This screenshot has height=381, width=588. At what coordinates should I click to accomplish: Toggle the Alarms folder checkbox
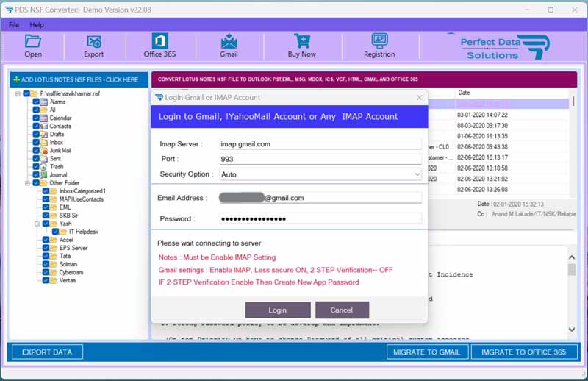coord(36,102)
